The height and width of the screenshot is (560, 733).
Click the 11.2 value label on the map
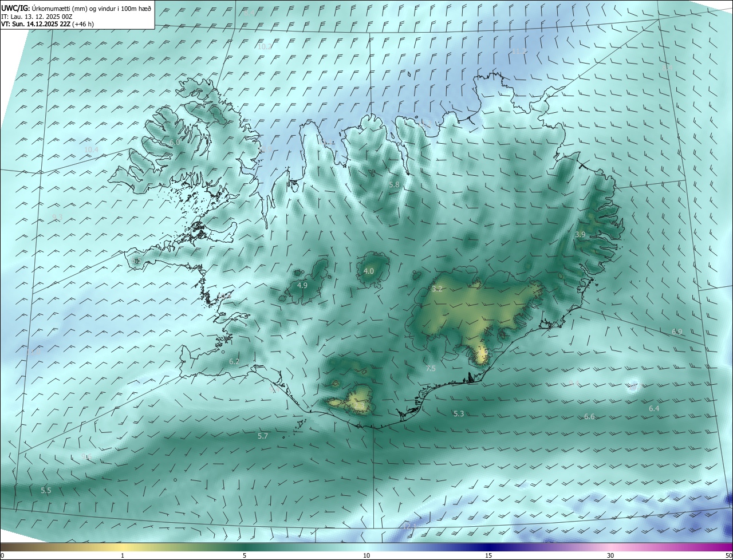point(519,52)
